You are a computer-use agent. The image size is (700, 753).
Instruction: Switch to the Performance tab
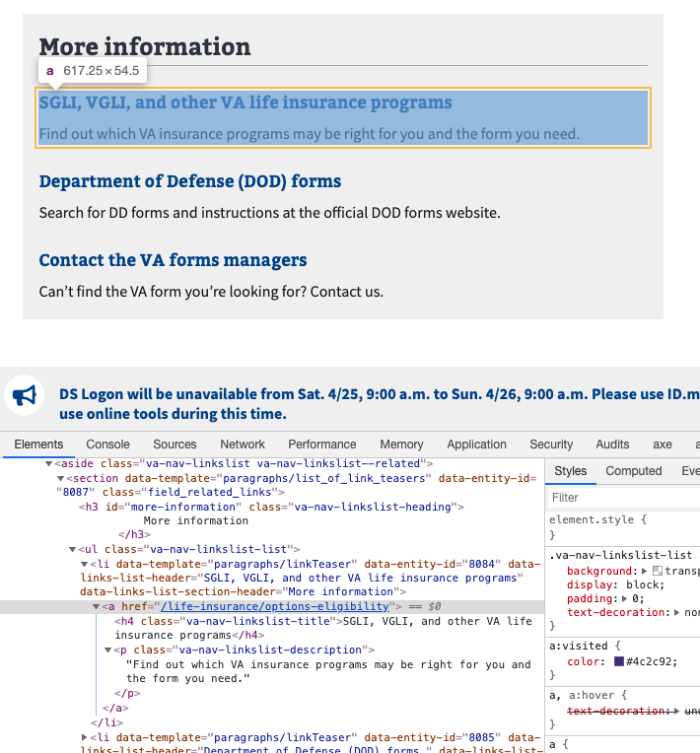point(321,445)
